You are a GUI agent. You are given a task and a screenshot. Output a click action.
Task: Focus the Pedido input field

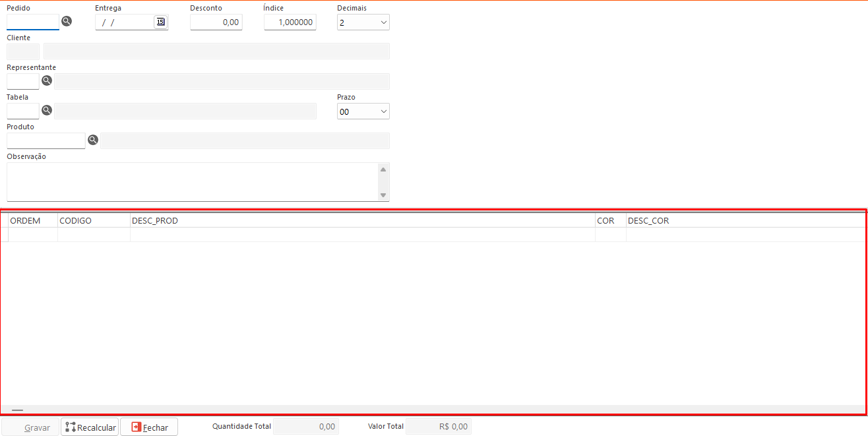coord(32,22)
